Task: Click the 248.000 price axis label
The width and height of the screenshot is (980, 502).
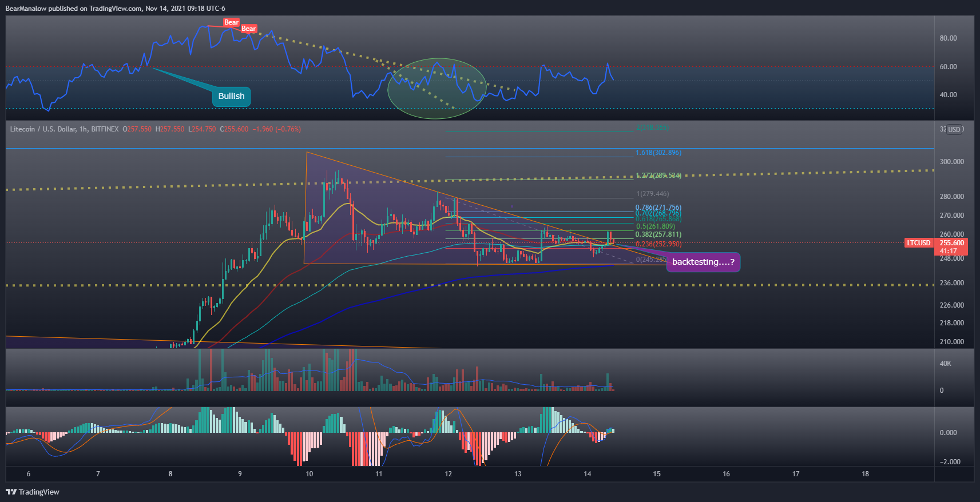Action: (x=951, y=258)
